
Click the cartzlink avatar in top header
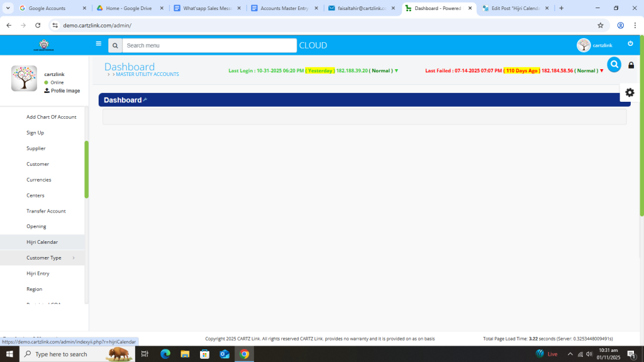click(584, 45)
